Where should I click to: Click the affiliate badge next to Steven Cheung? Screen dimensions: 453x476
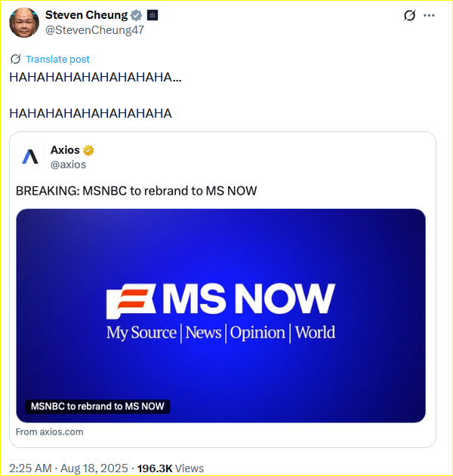153,15
